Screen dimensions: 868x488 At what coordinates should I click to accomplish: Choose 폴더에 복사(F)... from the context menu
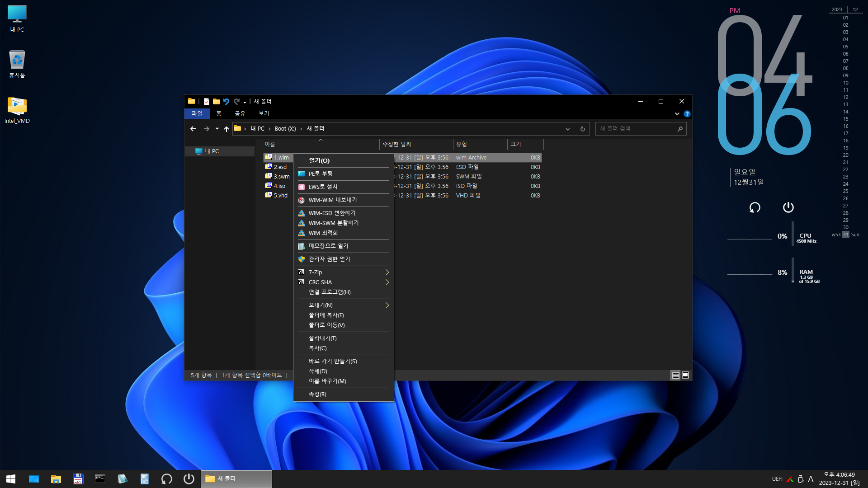coord(344,315)
